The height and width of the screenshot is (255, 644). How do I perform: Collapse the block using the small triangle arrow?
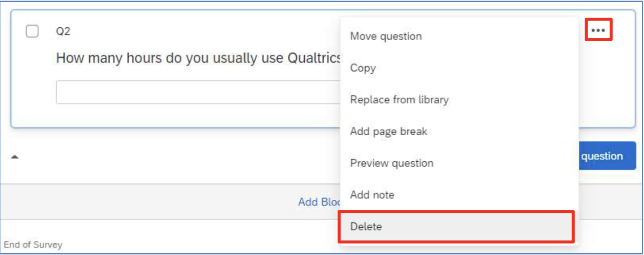coord(15,157)
